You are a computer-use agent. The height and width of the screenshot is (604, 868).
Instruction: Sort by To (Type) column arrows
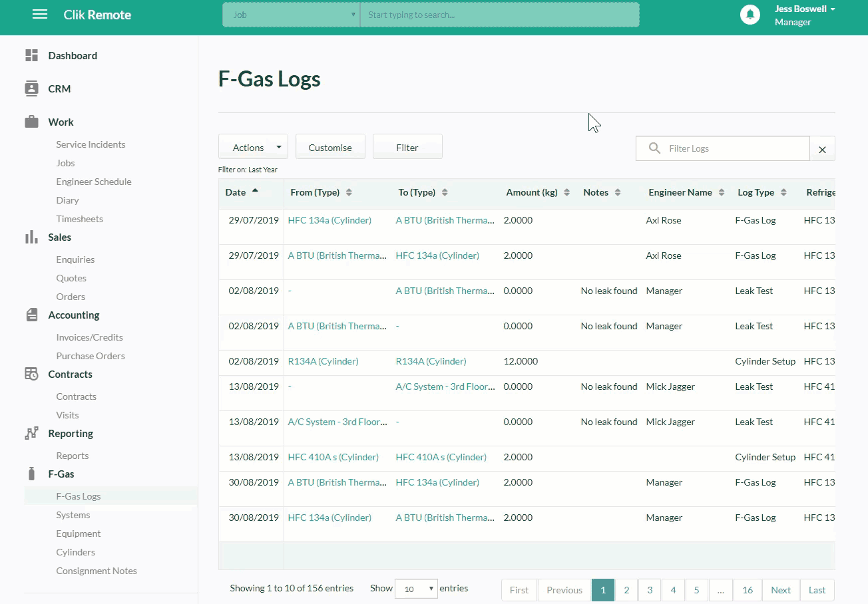click(445, 192)
